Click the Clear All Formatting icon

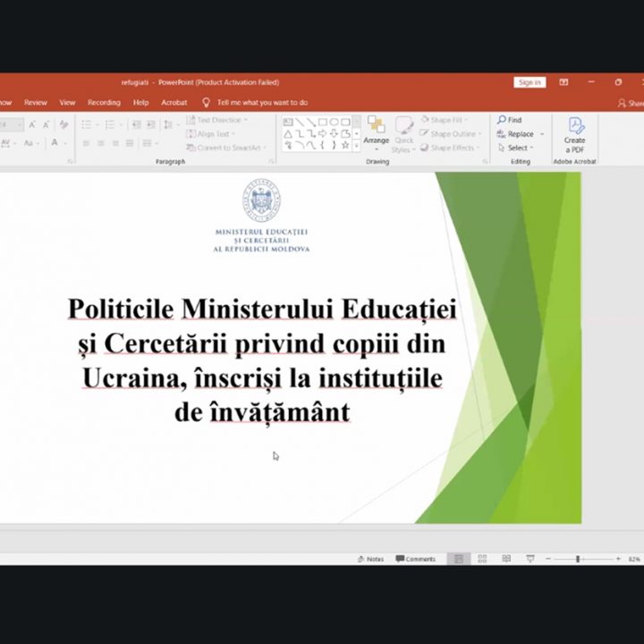(63, 125)
